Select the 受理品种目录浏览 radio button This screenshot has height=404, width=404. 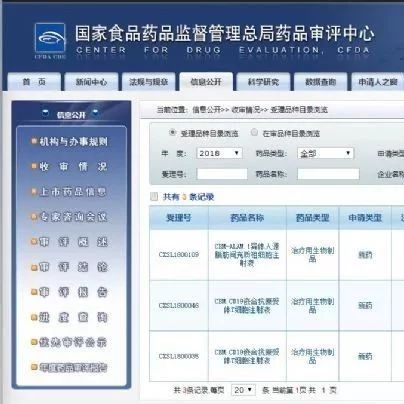pyautogui.click(x=172, y=132)
